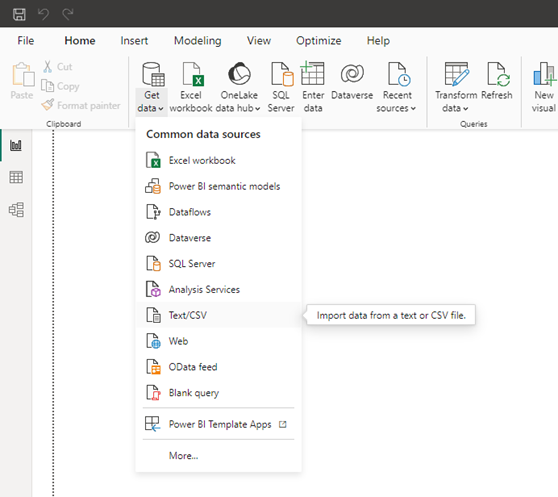Click the Save icon in title bar
The height and width of the screenshot is (497, 558).
[x=19, y=14]
